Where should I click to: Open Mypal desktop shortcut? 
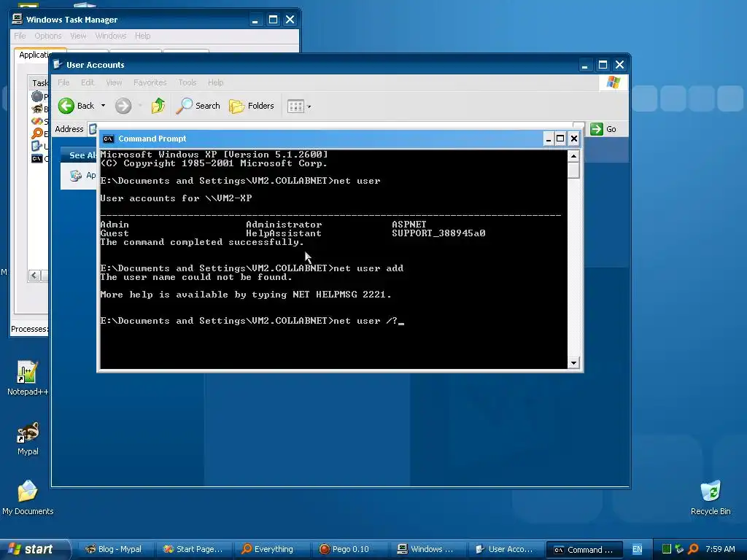28,438
